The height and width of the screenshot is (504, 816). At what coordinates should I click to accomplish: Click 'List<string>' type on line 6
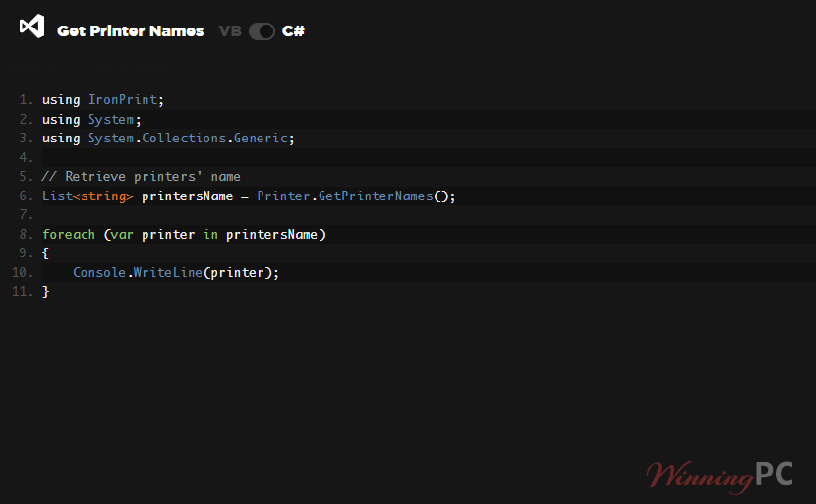coord(87,196)
